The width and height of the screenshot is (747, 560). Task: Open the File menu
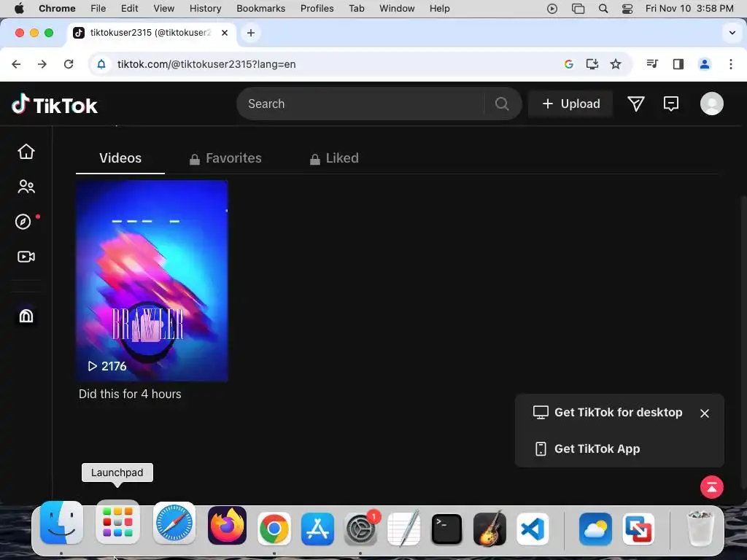[x=98, y=9]
